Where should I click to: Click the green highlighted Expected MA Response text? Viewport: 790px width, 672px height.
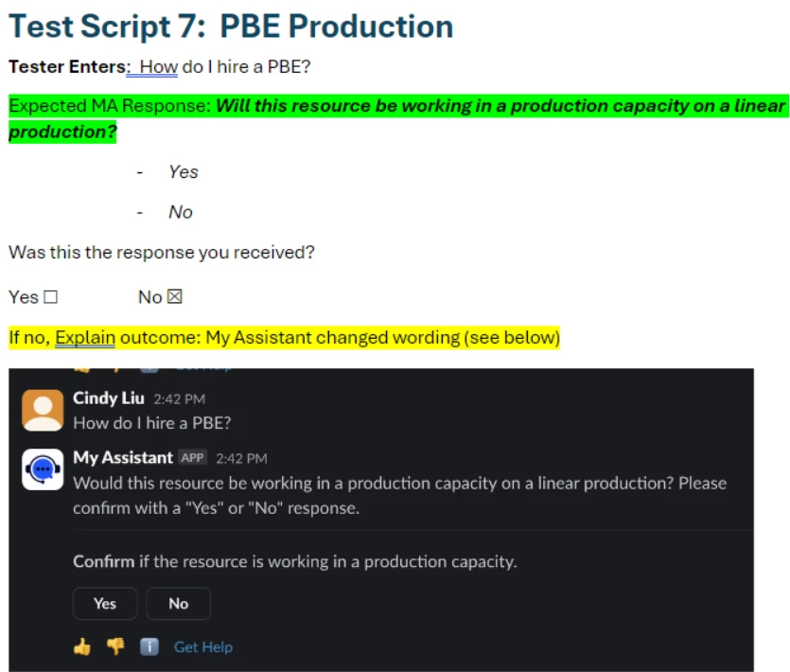(398, 118)
